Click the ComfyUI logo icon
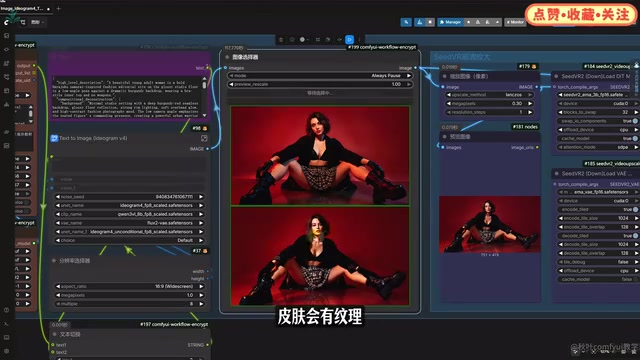This screenshot has width=640, height=360. (x=6, y=22)
